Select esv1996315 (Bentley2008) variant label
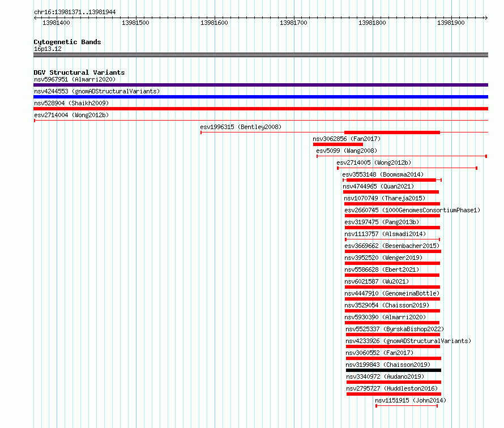This screenshot has height=428, width=504. click(241, 127)
